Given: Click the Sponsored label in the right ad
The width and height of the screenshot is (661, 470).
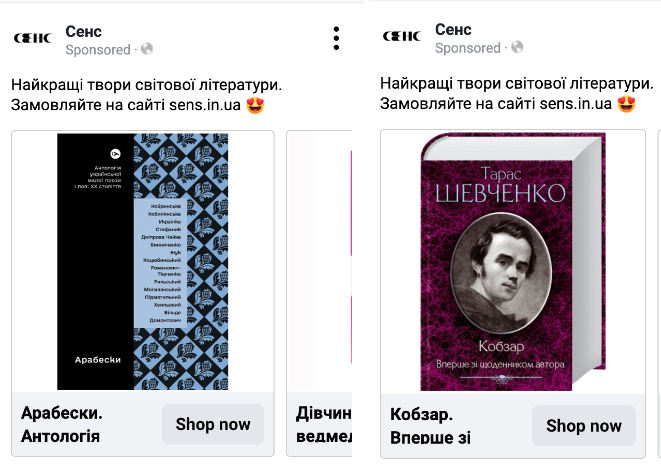Looking at the screenshot, I should pyautogui.click(x=468, y=48).
